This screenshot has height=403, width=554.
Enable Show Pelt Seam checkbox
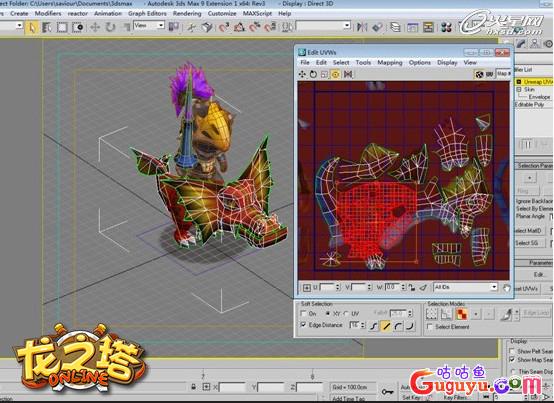coord(512,351)
